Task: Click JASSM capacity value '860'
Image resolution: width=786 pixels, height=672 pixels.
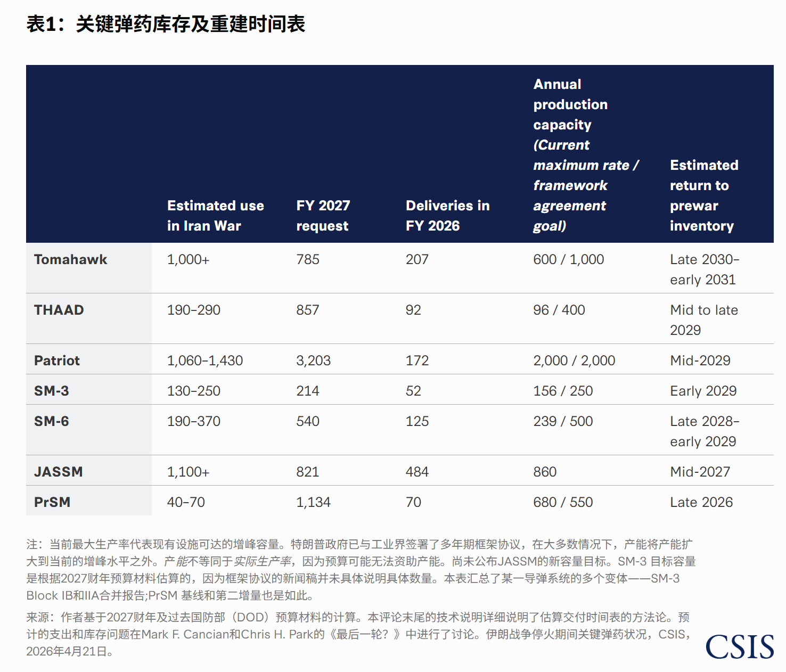Action: click(x=545, y=472)
